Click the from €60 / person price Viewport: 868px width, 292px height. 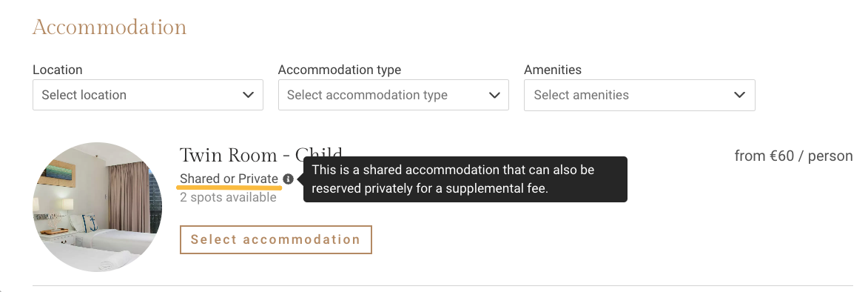(x=793, y=156)
